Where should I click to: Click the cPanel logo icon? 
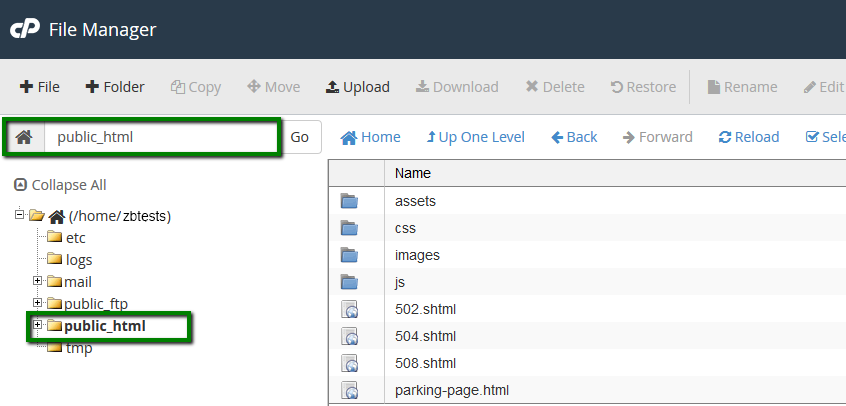click(24, 29)
